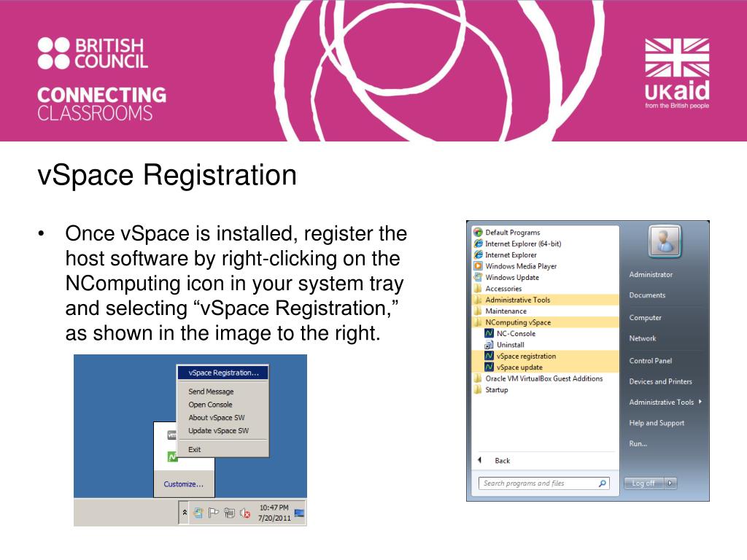Open Help and Support

pyautogui.click(x=657, y=423)
